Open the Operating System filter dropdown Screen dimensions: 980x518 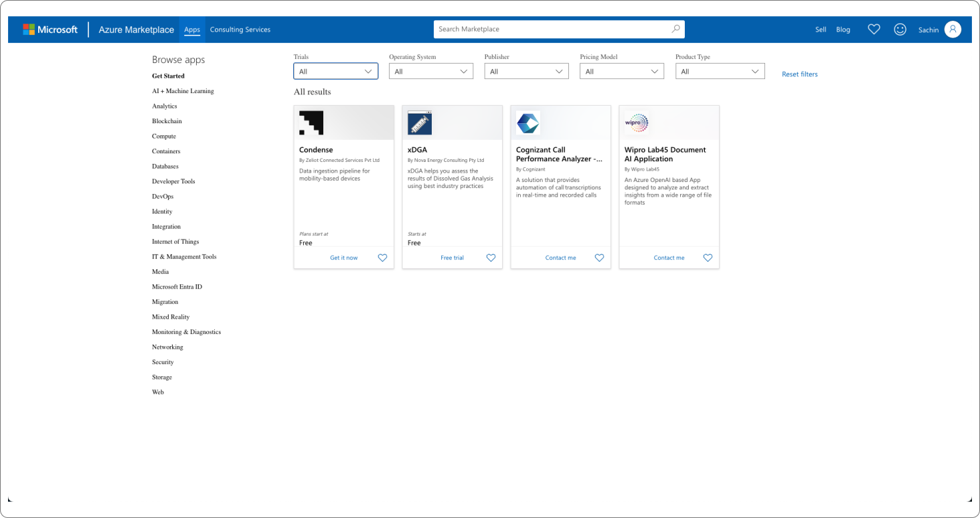[431, 71]
